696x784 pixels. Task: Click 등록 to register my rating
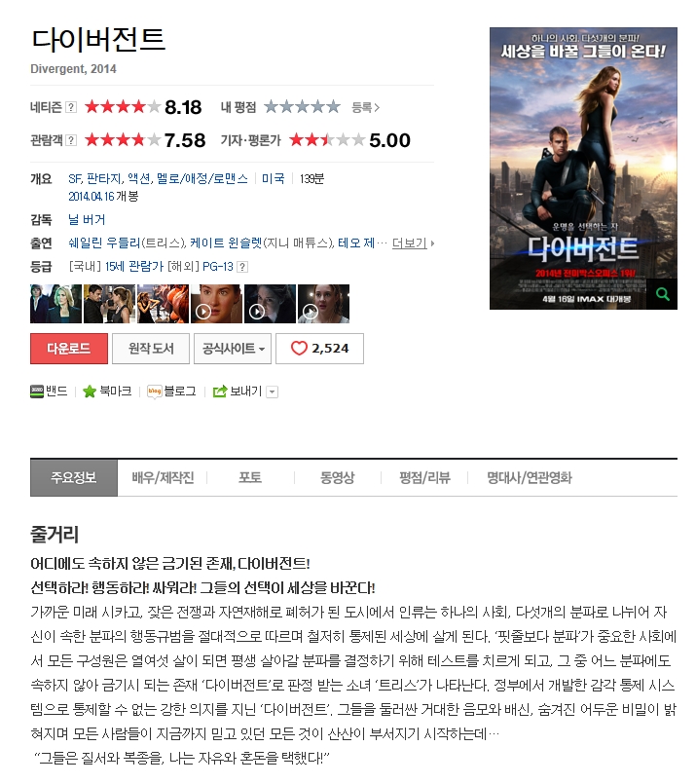pos(365,107)
